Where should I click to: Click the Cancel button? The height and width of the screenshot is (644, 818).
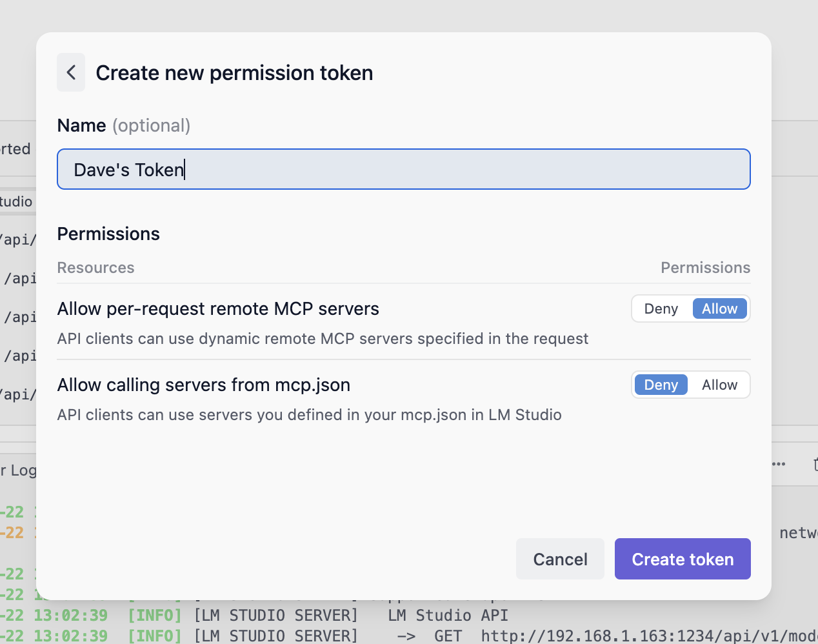tap(560, 559)
